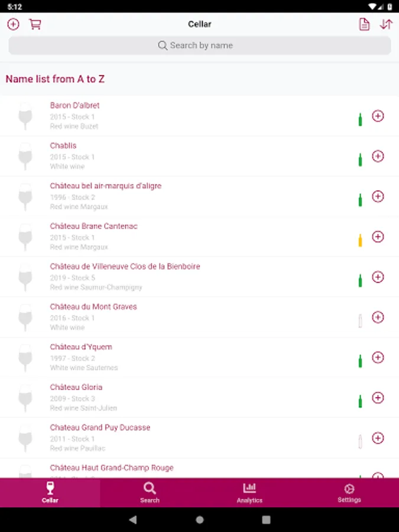Screen dimensions: 399x532
Task: Tap the sort order arrows icon
Action: coord(386,24)
